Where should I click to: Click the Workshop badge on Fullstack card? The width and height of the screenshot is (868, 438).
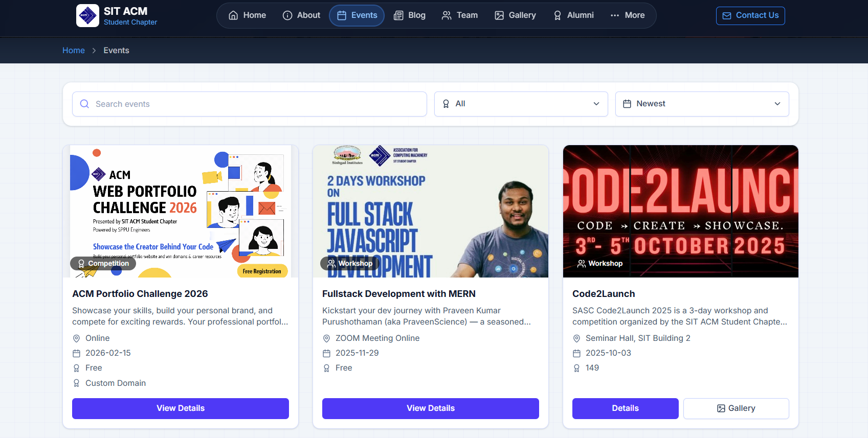point(350,264)
